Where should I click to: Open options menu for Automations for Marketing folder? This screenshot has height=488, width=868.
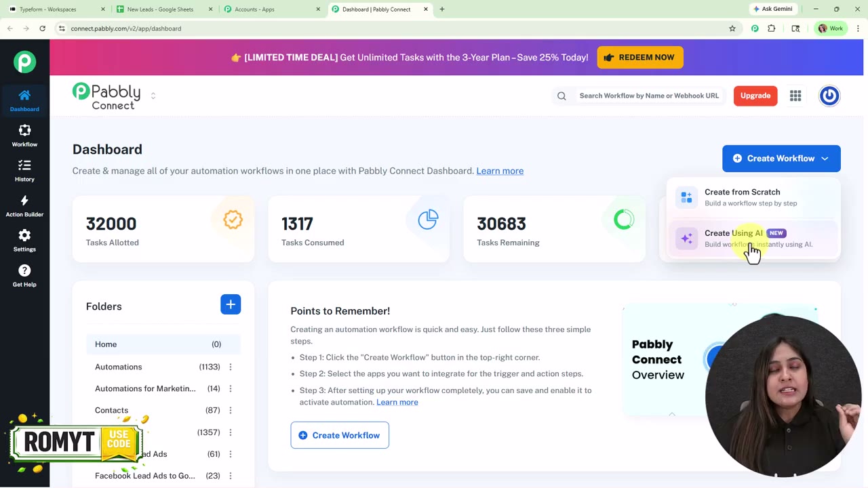(x=231, y=388)
